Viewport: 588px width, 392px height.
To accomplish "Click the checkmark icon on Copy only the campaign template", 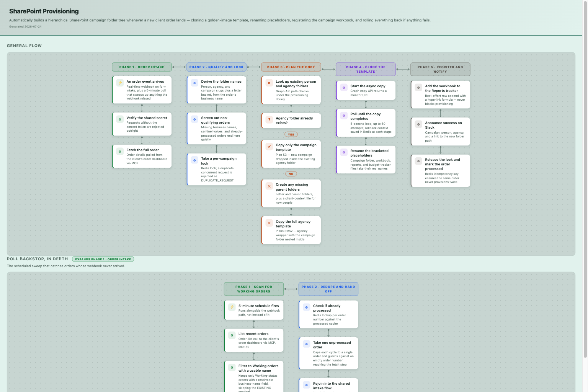I will [269, 146].
